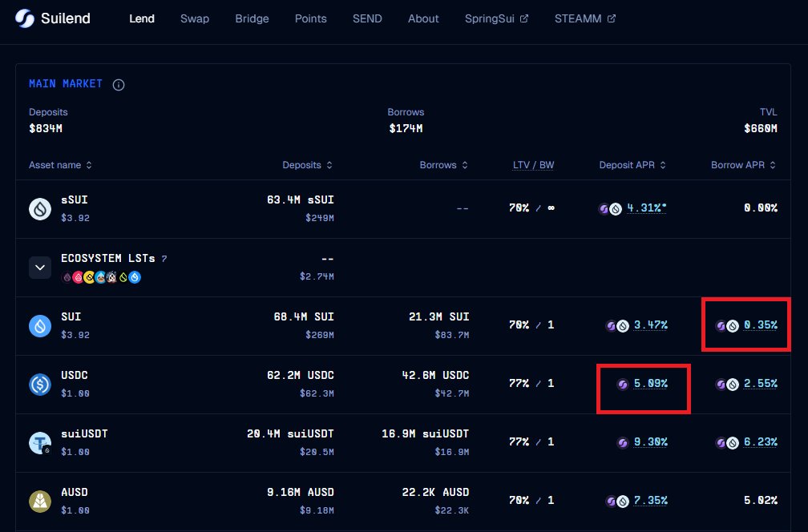This screenshot has width=808, height=532.
Task: Click the sSUI 70% / ∞ LTV cell
Action: [531, 208]
